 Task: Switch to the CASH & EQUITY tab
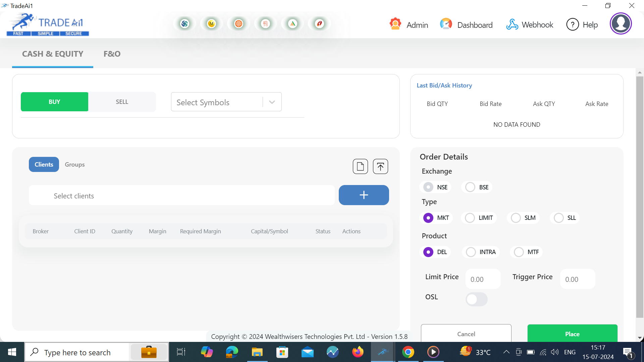point(53,54)
